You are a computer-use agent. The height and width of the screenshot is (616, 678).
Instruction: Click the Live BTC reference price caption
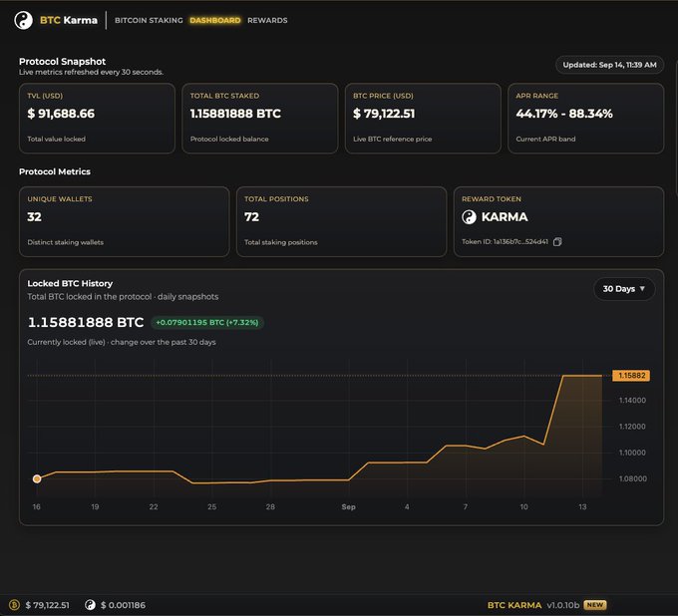point(392,140)
